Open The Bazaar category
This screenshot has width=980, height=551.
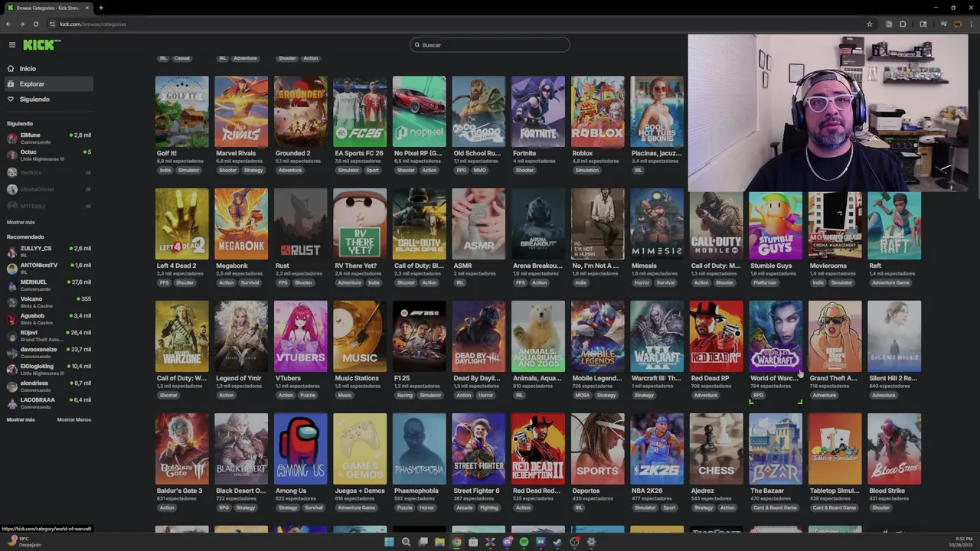776,449
